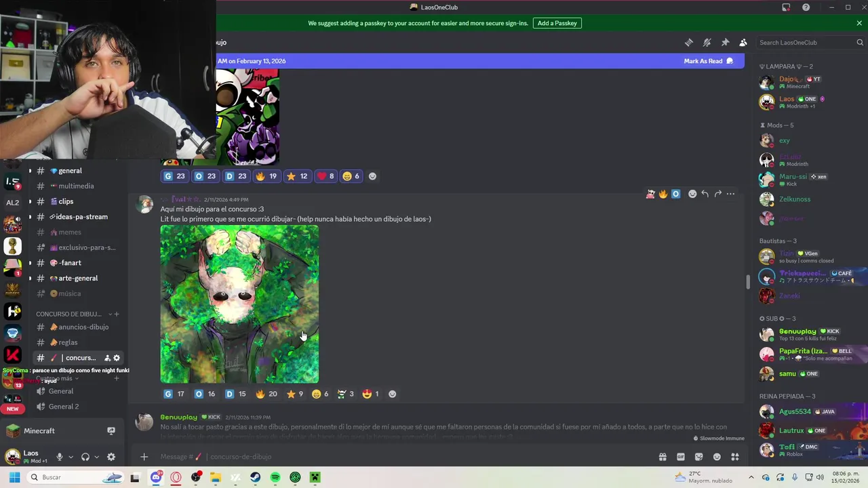This screenshot has width=868, height=488.
Task: Toggle the member list icon
Action: [x=743, y=42]
